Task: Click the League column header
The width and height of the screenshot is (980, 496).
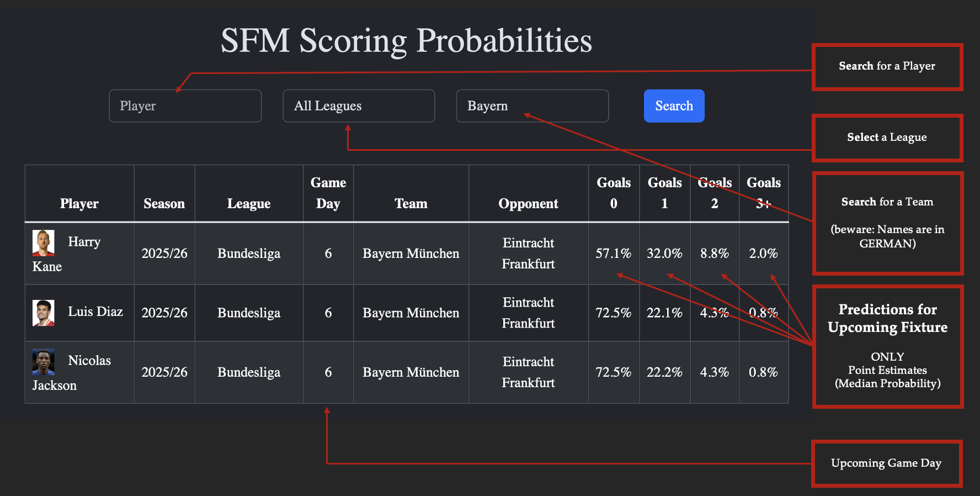Action: pyautogui.click(x=249, y=204)
